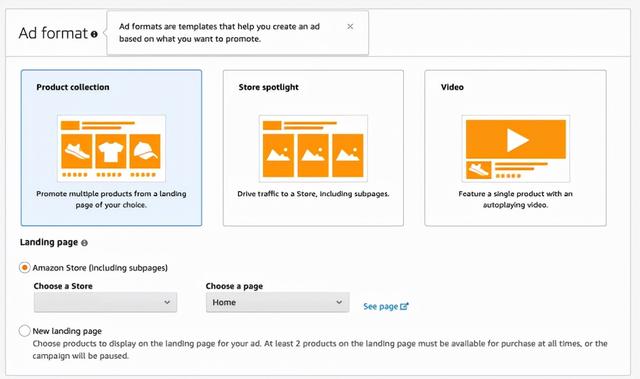Screen dimensions: 640x379
Task: Click the small sneaker thumbnail in Video format
Action: click(478, 170)
